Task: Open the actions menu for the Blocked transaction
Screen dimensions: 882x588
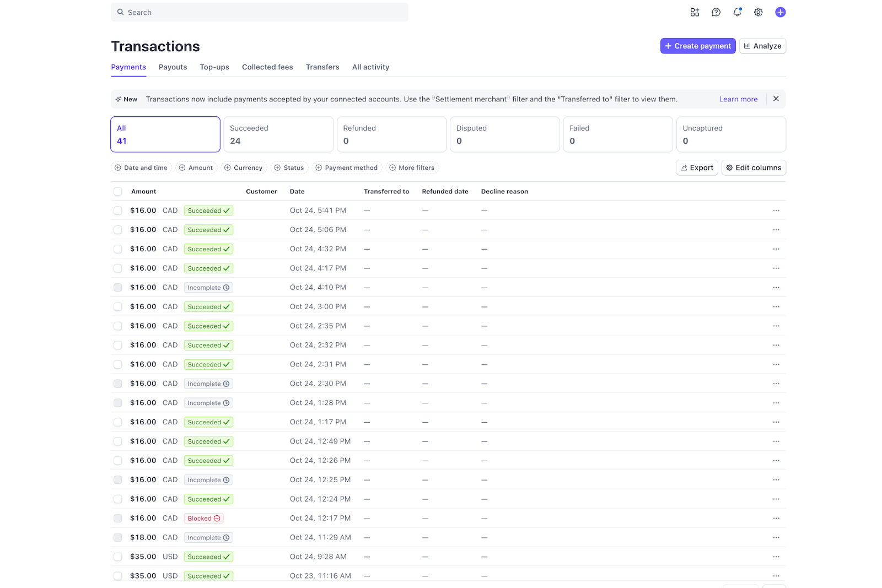Action: tap(776, 518)
